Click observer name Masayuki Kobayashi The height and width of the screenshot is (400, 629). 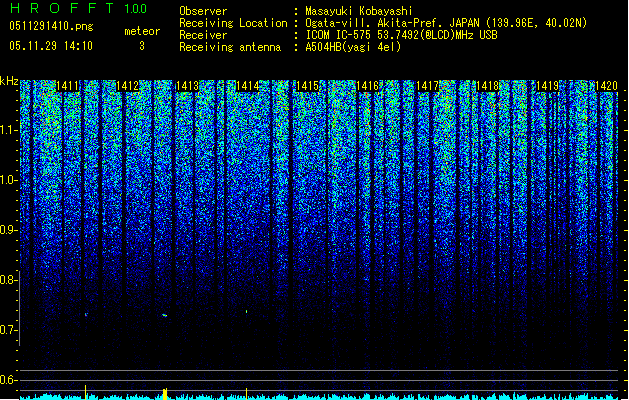tap(359, 11)
